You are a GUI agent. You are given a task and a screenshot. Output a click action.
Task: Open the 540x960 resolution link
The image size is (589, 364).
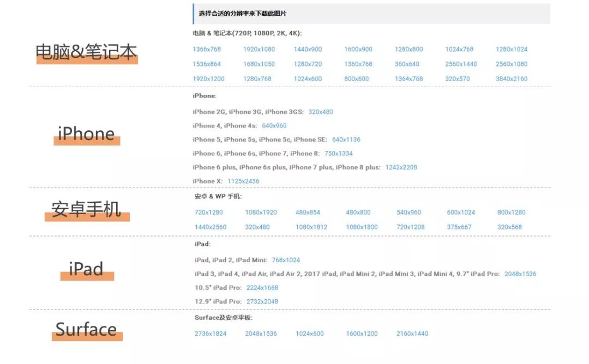click(x=408, y=213)
